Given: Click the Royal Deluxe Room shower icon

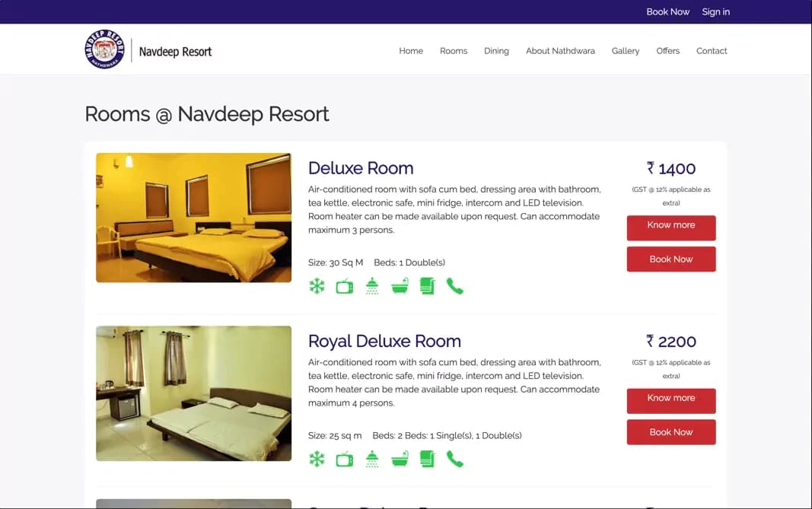Looking at the screenshot, I should pyautogui.click(x=372, y=459).
